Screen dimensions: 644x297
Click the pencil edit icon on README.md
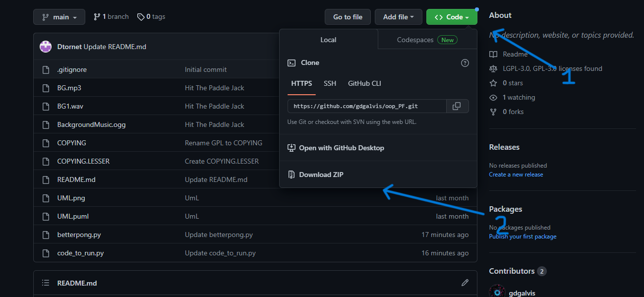click(465, 283)
